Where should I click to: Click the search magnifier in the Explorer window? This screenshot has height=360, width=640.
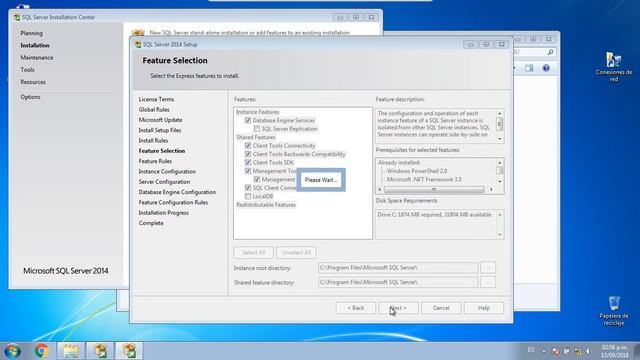550,52
